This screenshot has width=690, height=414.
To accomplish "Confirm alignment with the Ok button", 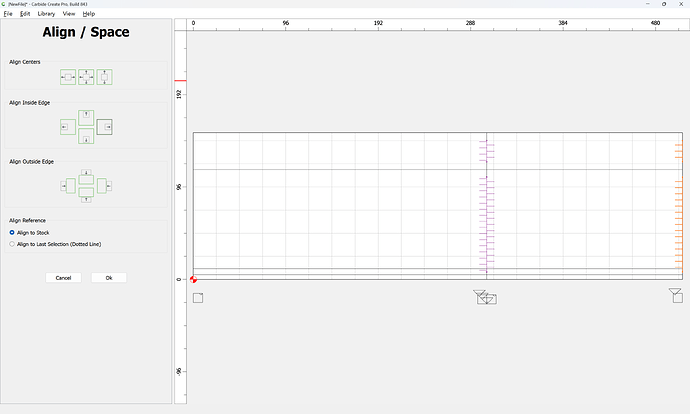I will 109,278.
